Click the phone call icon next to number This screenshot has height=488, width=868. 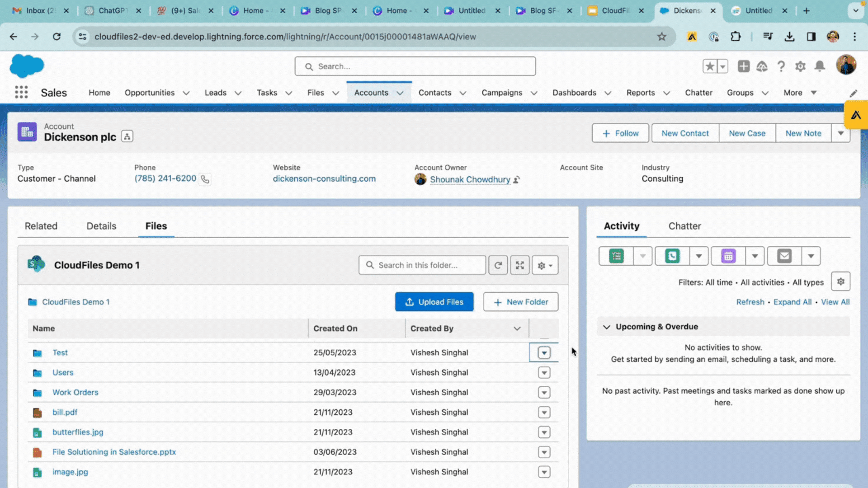(x=205, y=179)
